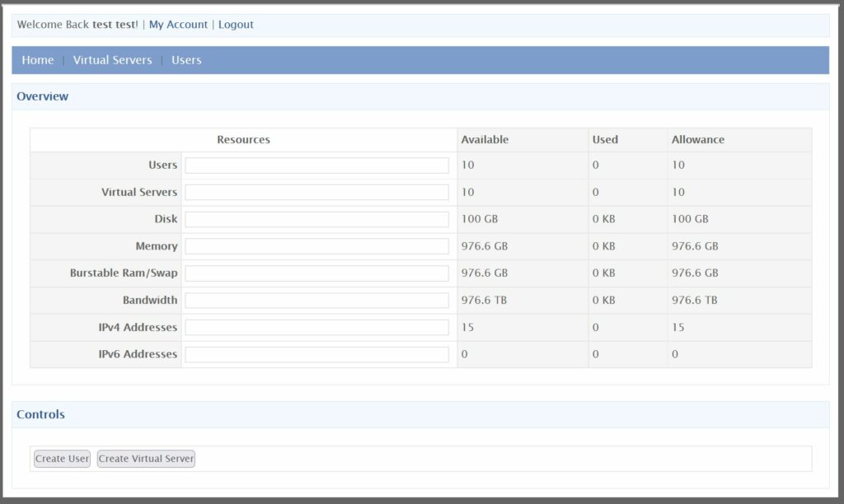Viewport: 844px width, 504px height.
Task: Open the Home navigation menu item
Action: [x=37, y=59]
